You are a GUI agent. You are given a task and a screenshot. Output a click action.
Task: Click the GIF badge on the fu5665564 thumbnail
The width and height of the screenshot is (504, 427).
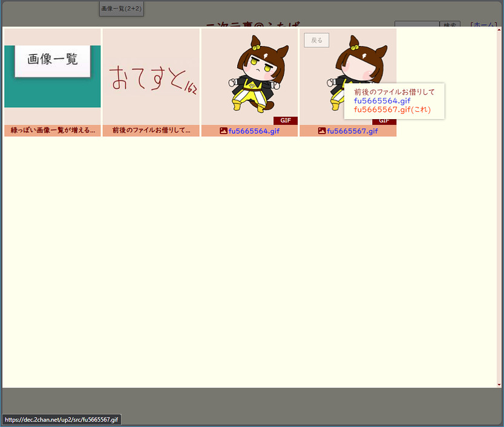pos(285,120)
